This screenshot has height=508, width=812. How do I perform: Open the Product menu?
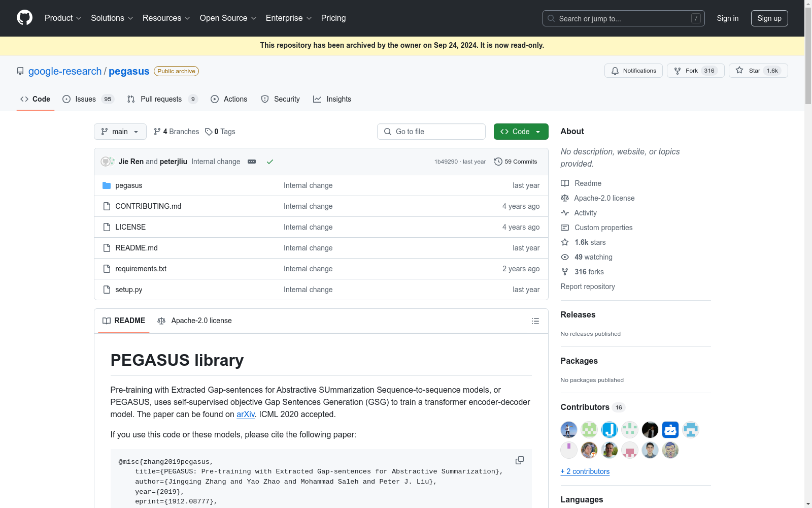click(x=63, y=18)
